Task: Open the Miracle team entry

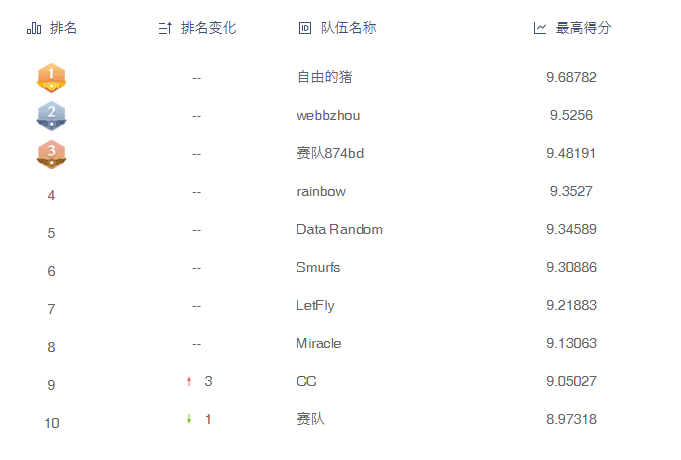Action: coord(318,343)
